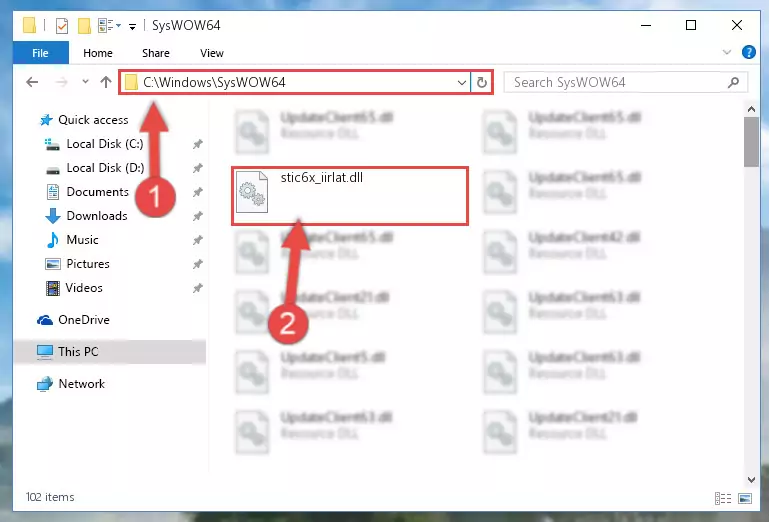Click the Network icon in the sidebar
Image resolution: width=769 pixels, height=522 pixels.
click(x=45, y=384)
